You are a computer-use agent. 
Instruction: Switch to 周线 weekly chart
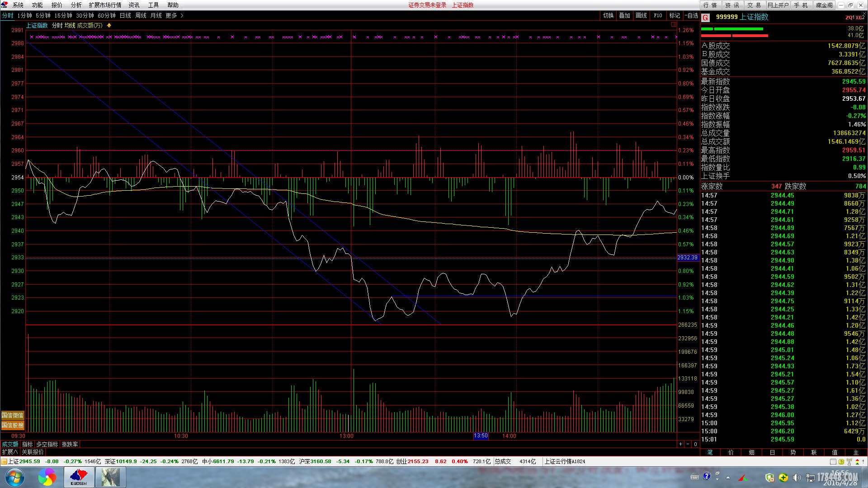coord(141,15)
